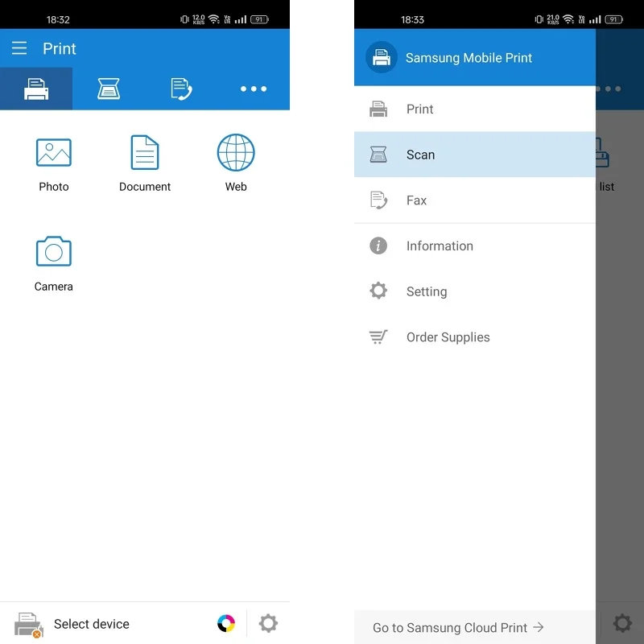Click the Information 'i' circle icon
The width and height of the screenshot is (644, 644).
378,246
